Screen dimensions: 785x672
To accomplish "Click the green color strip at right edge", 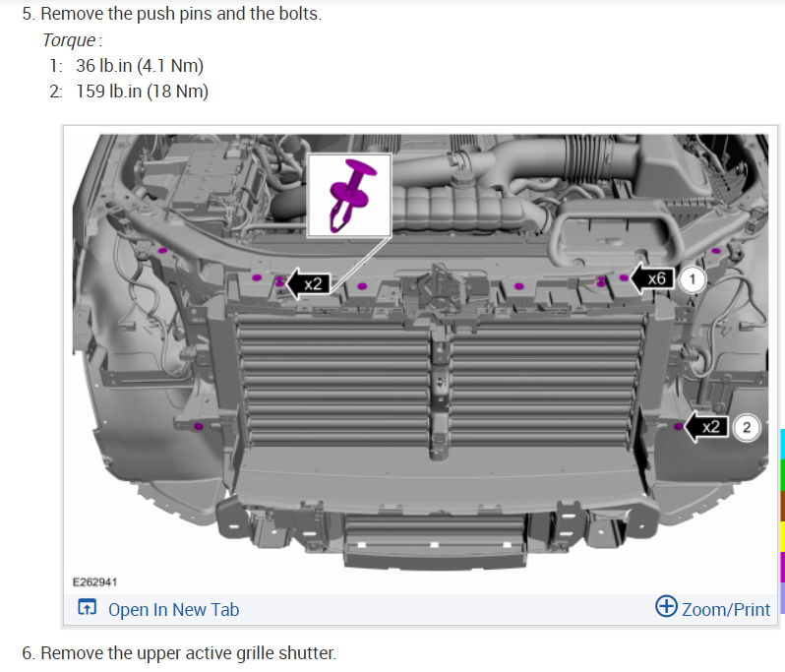I will coord(782,475).
